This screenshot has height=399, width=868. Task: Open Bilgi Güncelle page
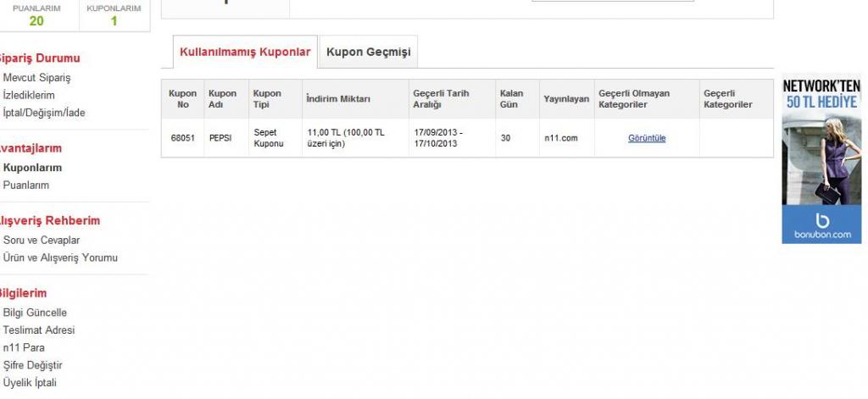click(x=34, y=313)
